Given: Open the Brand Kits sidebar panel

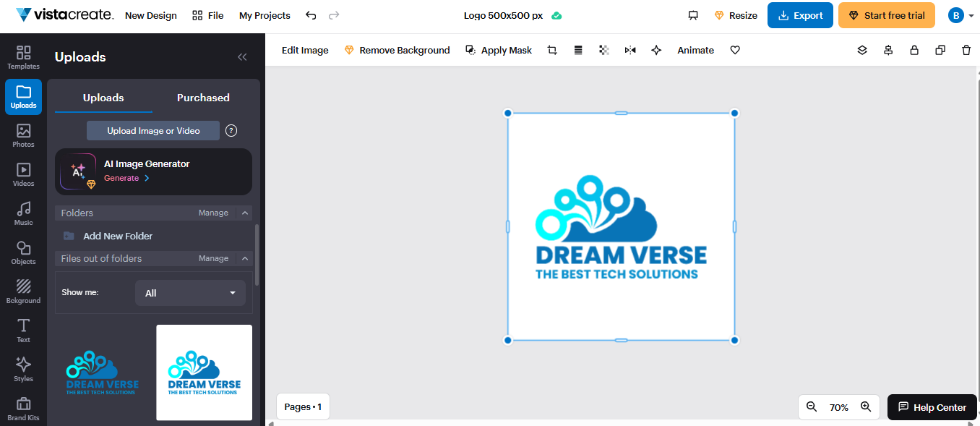Looking at the screenshot, I should [x=23, y=409].
